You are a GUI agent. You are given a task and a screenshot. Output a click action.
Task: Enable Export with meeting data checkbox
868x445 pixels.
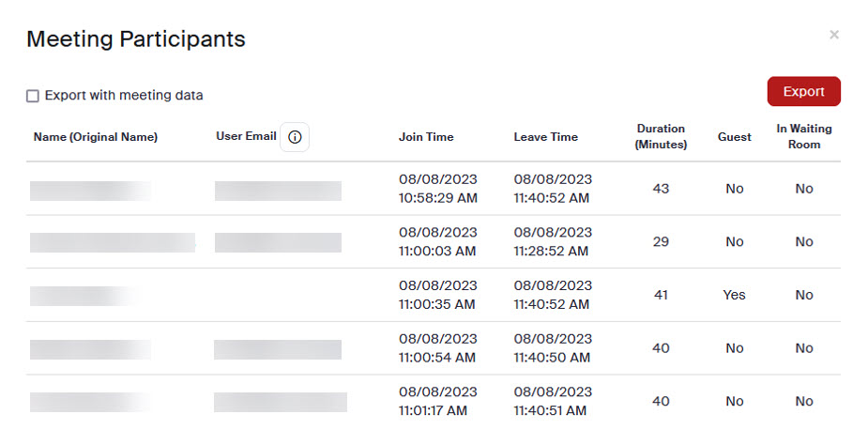click(x=33, y=96)
